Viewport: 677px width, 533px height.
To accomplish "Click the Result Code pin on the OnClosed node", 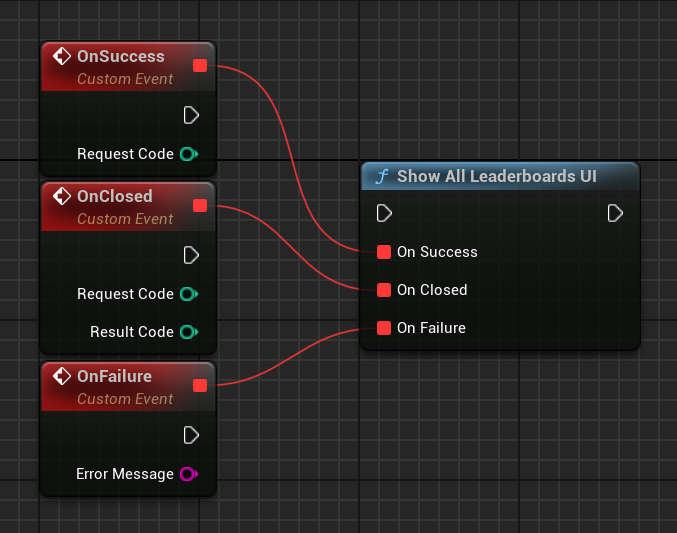I will (188, 332).
